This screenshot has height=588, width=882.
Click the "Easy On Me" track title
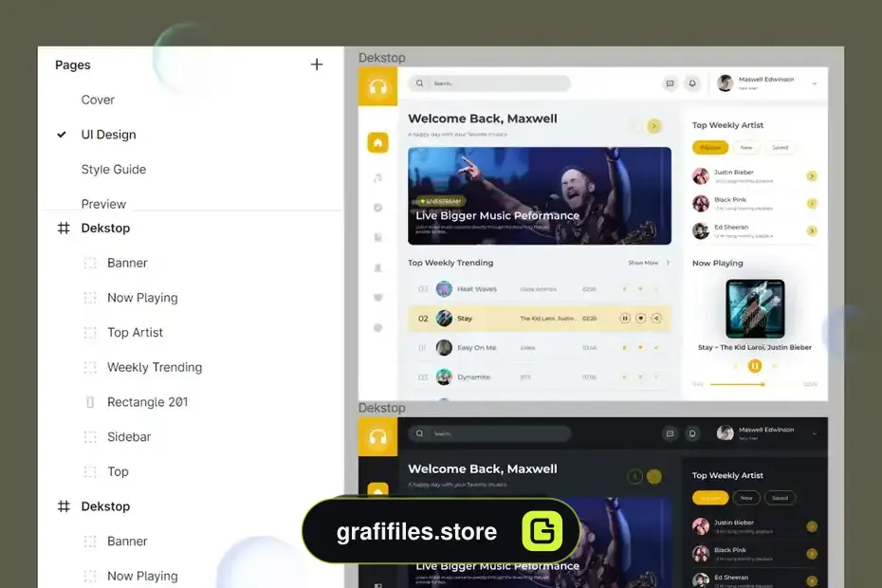pyautogui.click(x=477, y=348)
